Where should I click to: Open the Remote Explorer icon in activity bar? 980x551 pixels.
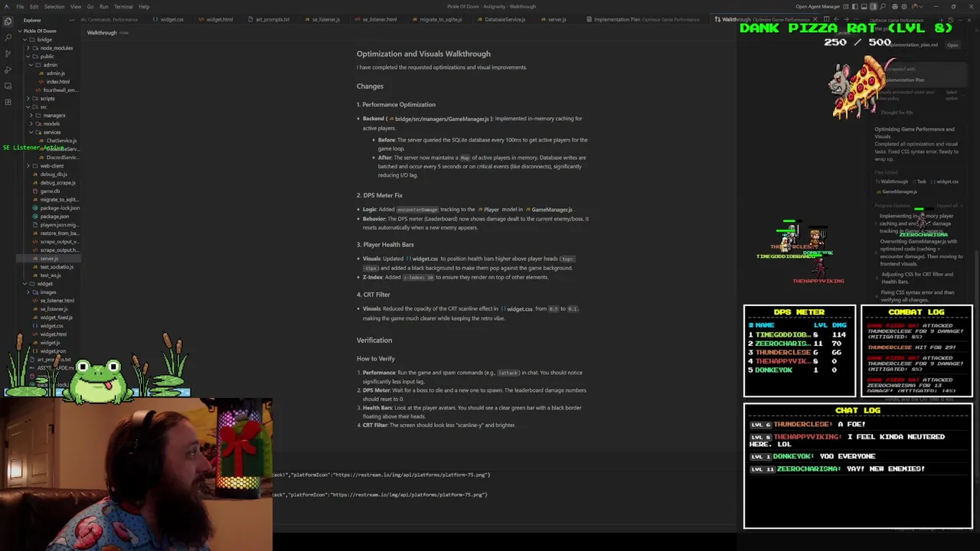point(8,86)
